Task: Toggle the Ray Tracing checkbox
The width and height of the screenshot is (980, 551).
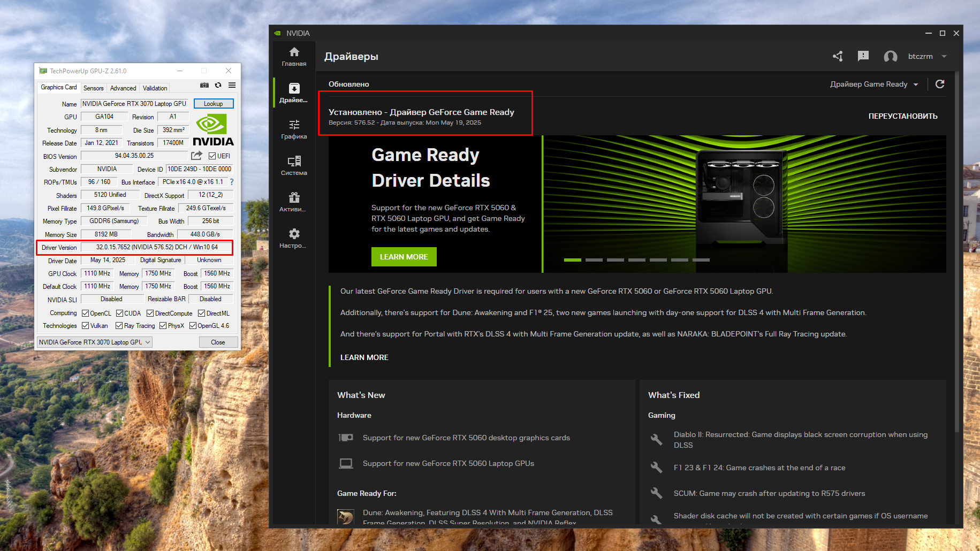Action: pos(119,325)
